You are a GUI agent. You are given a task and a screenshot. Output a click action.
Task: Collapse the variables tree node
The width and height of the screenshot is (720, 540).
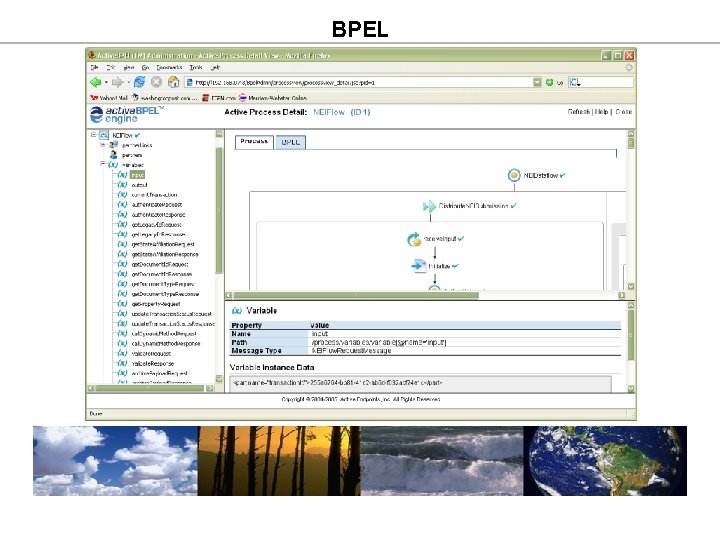click(x=103, y=164)
